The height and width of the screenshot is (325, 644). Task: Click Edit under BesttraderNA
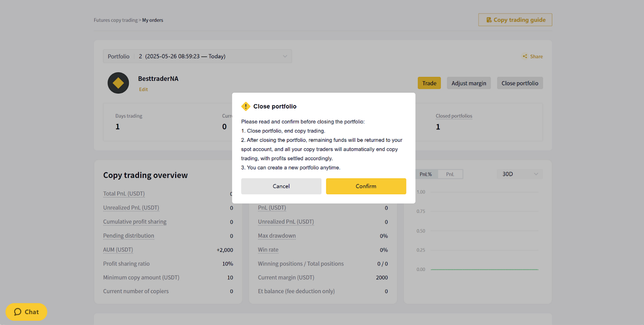pyautogui.click(x=144, y=89)
